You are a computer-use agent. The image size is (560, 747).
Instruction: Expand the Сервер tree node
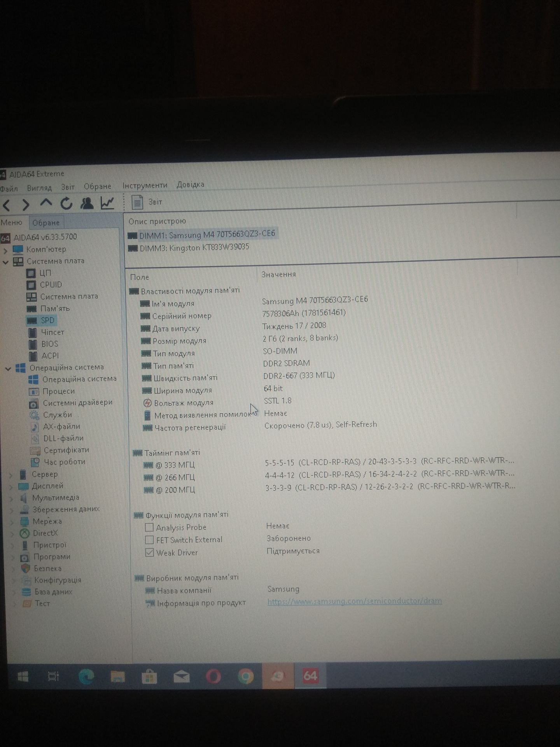coord(11,475)
